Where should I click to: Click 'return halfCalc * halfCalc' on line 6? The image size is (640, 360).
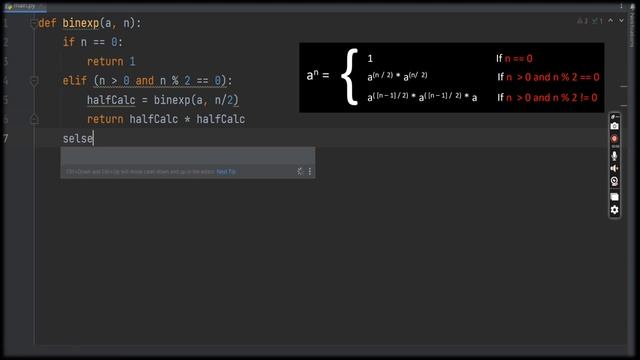(x=166, y=119)
